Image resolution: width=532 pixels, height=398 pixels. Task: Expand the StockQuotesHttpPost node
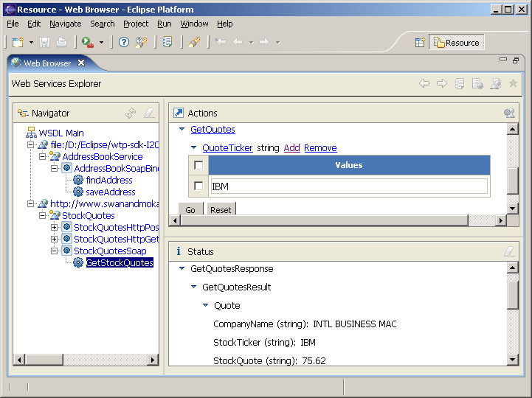coord(54,227)
